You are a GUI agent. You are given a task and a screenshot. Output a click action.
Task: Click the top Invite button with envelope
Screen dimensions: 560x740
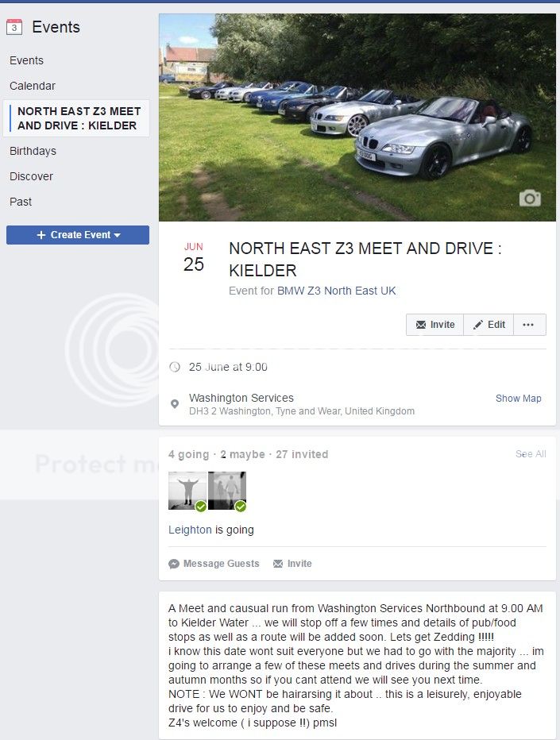pyautogui.click(x=434, y=325)
